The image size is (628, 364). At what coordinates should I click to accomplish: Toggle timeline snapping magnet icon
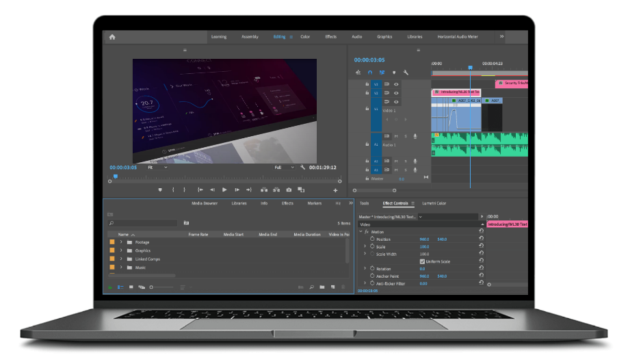370,72
